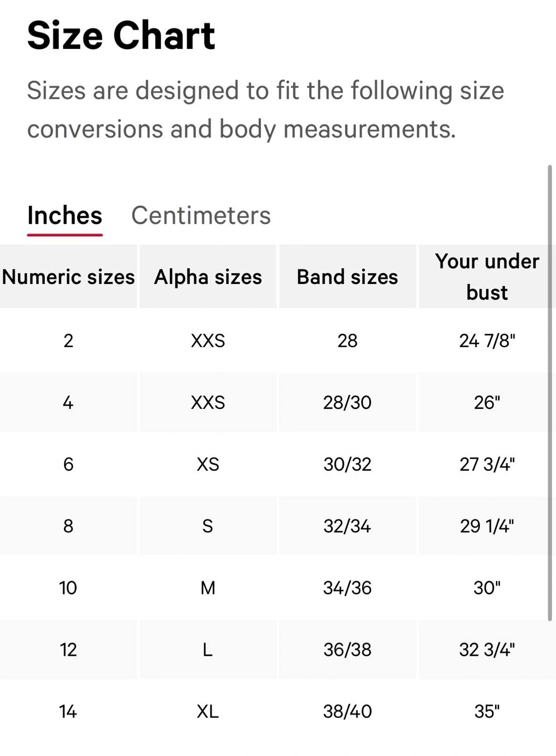Click the Alpha sizes column header
Screen dimensions: 556x756
click(208, 277)
